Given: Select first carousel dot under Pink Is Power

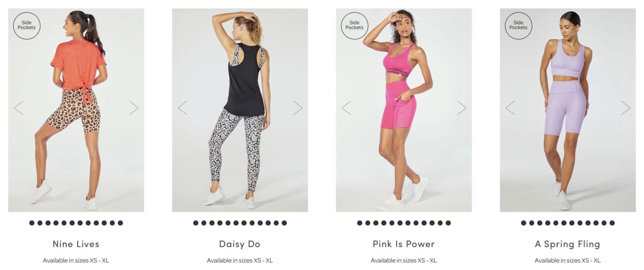Looking at the screenshot, I should pos(360,223).
